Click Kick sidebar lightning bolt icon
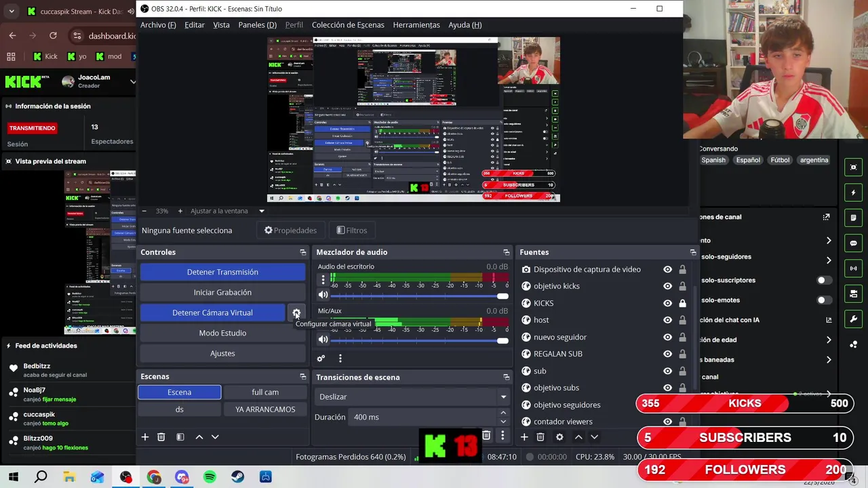Screen dimensions: 868x488 click(x=853, y=193)
